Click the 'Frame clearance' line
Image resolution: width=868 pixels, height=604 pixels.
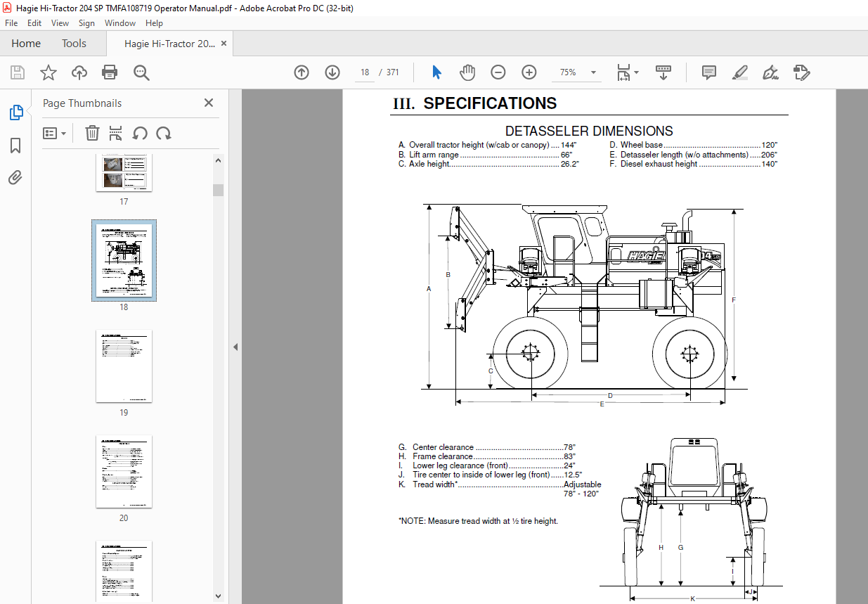[x=486, y=456]
